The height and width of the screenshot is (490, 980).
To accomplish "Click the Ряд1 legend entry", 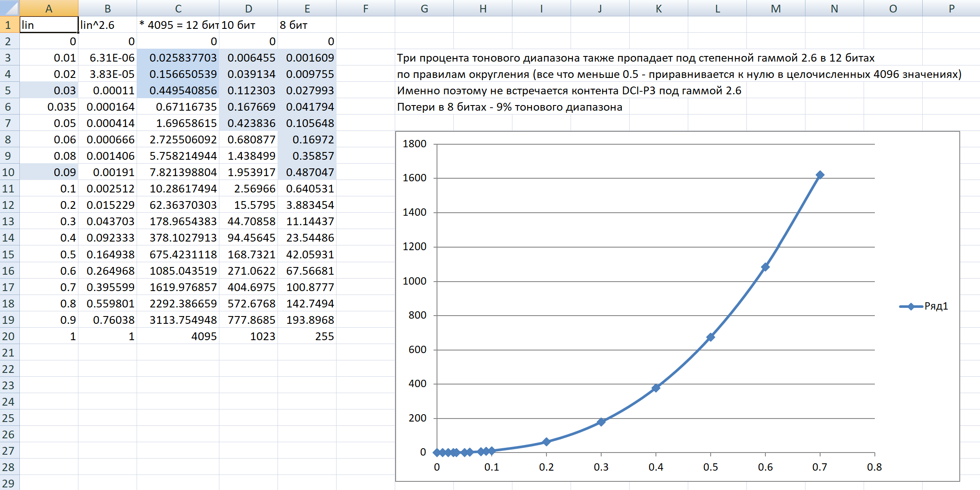I will 936,306.
